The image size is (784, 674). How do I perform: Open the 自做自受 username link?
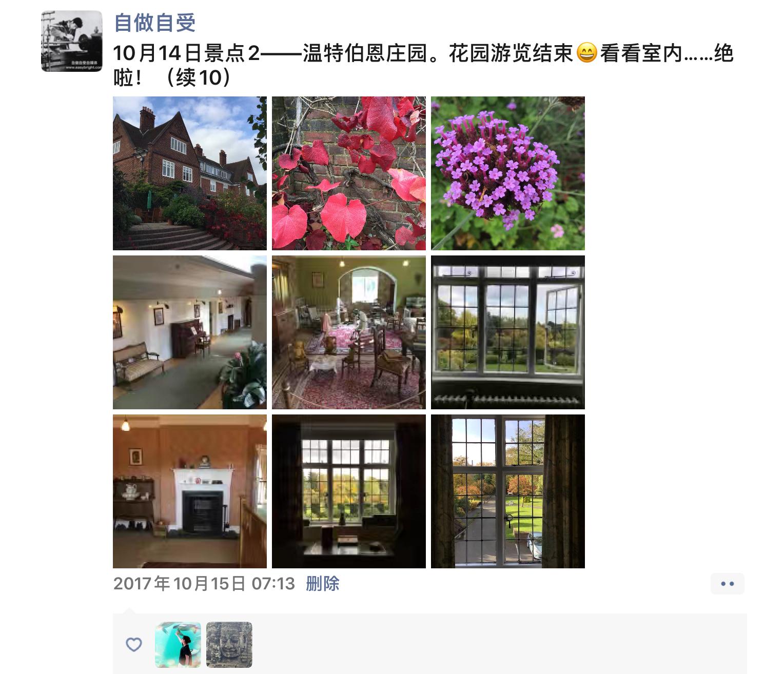pos(155,23)
